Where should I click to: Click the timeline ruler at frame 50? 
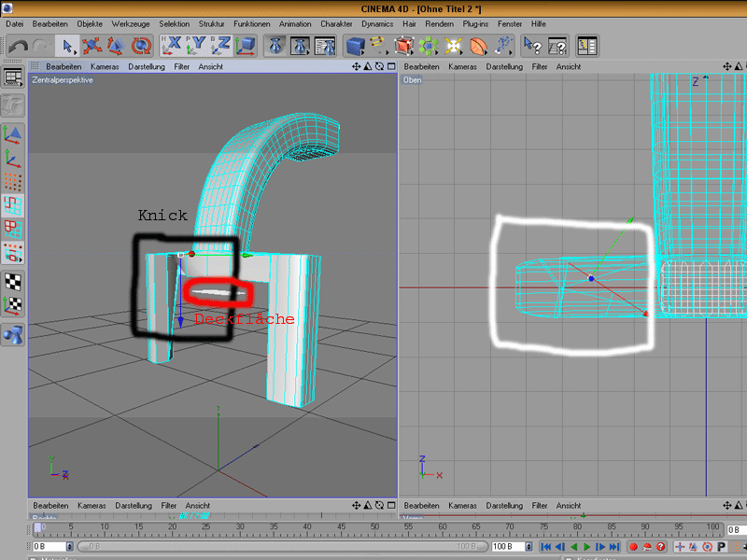pos(375,529)
